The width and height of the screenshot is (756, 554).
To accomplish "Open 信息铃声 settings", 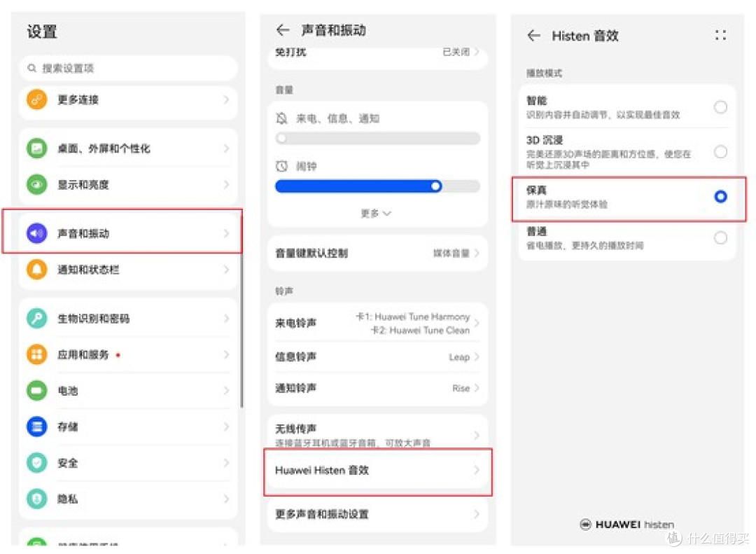I will coord(378,356).
